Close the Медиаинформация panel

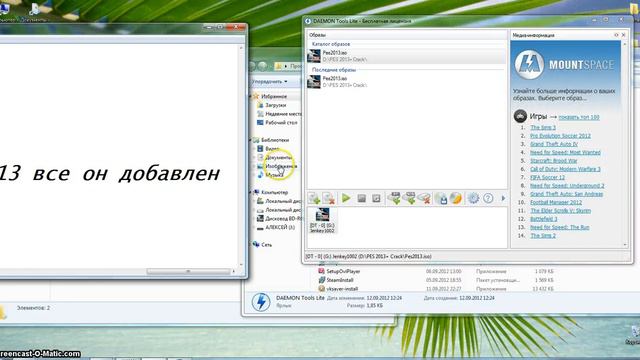(623, 35)
